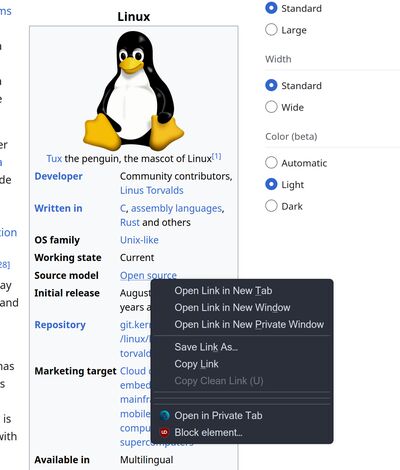Image resolution: width=400 pixels, height=470 pixels.
Task: Select Standard text size radio button
Action: [x=271, y=8]
